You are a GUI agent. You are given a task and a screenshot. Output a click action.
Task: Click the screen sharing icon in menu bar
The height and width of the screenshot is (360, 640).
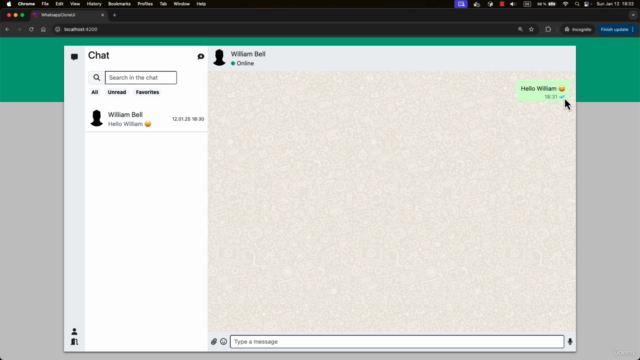coord(461,4)
